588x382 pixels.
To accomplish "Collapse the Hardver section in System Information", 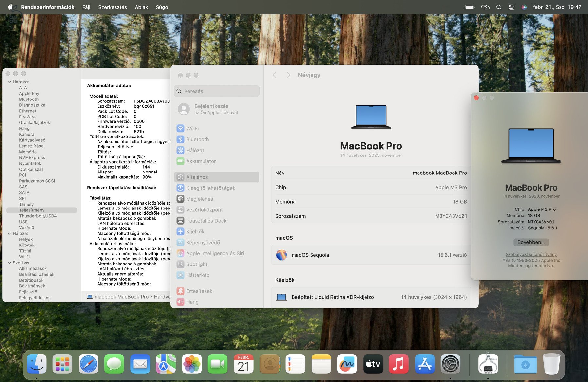I will 9,82.
